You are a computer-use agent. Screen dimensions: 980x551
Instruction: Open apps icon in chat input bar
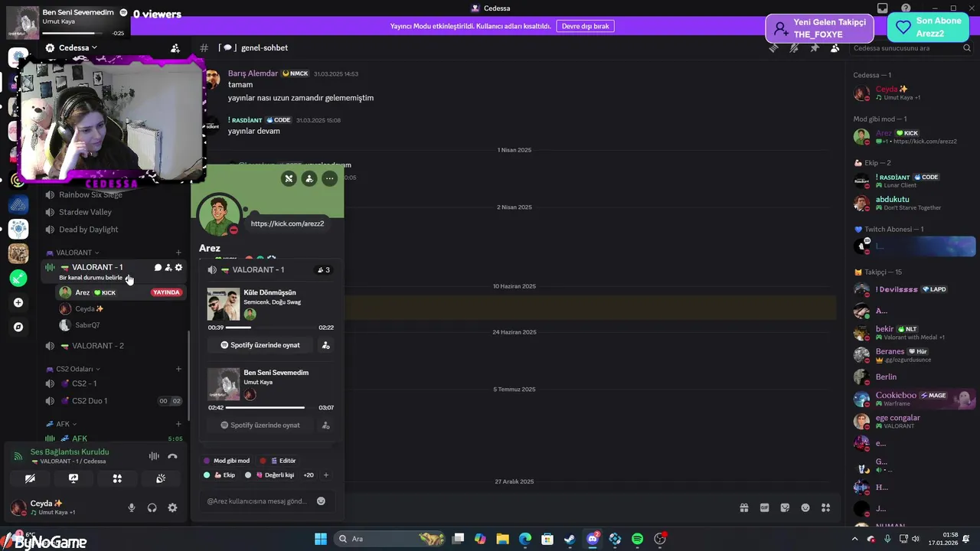point(825,507)
